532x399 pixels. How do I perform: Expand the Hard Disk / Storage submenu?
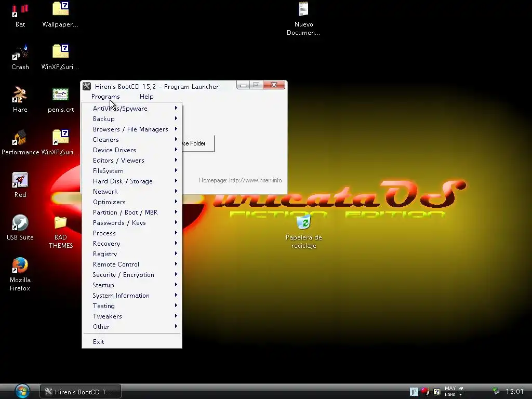132,181
